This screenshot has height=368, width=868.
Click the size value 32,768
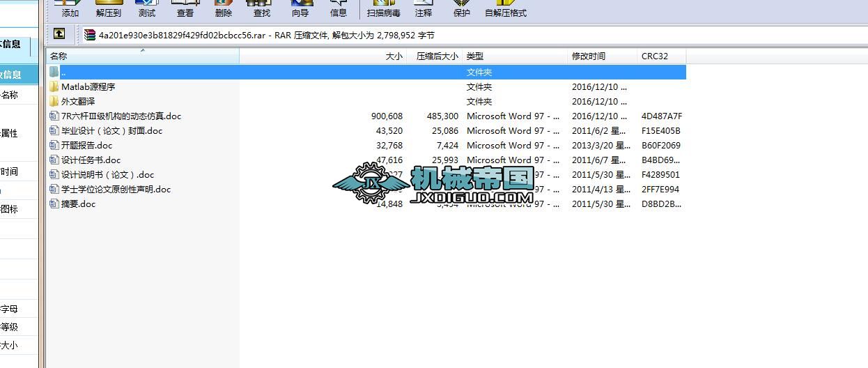pos(389,146)
